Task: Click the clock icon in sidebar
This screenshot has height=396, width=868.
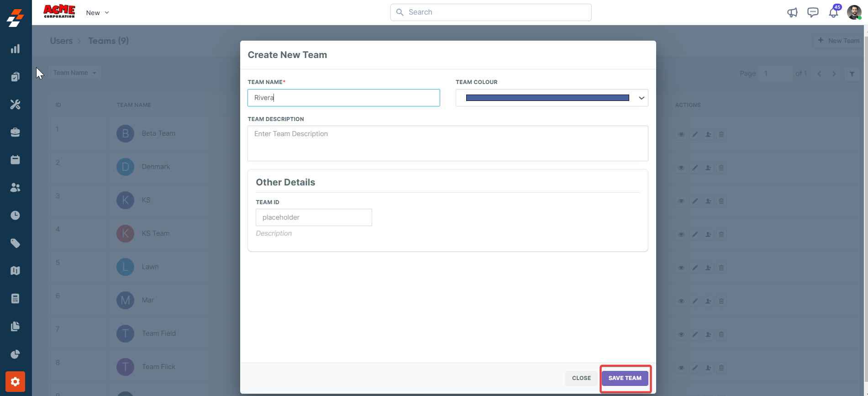Action: [x=15, y=215]
